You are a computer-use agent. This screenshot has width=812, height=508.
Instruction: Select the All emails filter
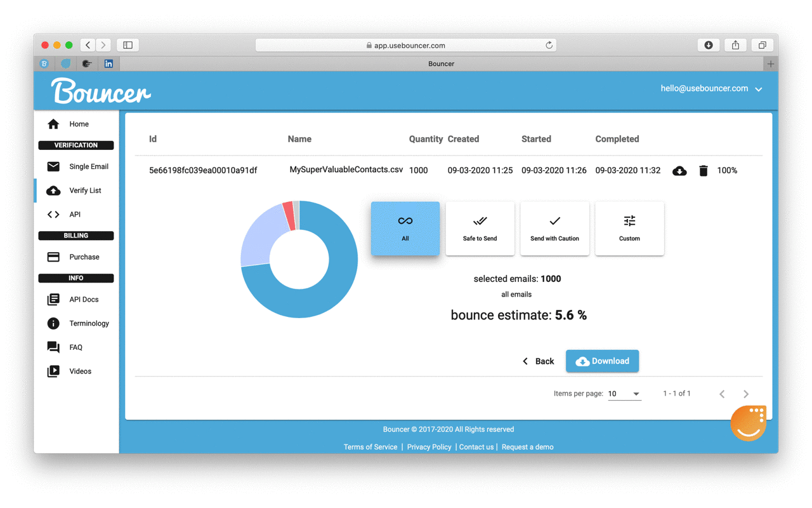(x=405, y=227)
